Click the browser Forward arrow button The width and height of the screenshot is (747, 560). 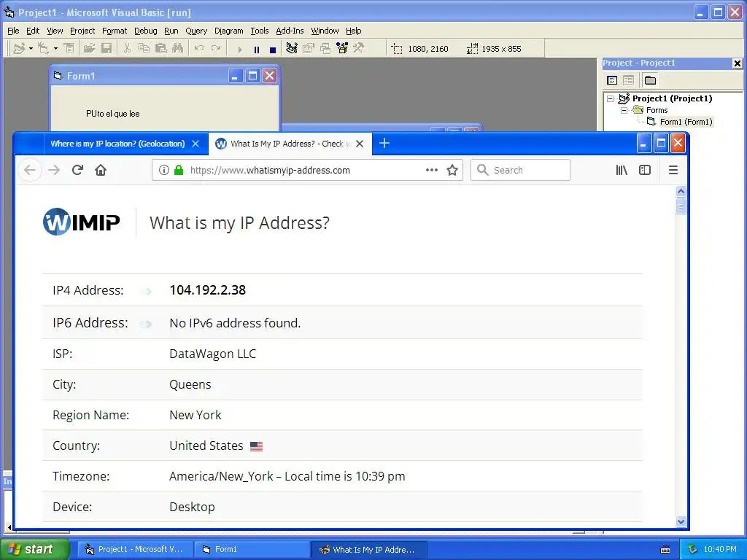pyautogui.click(x=54, y=170)
